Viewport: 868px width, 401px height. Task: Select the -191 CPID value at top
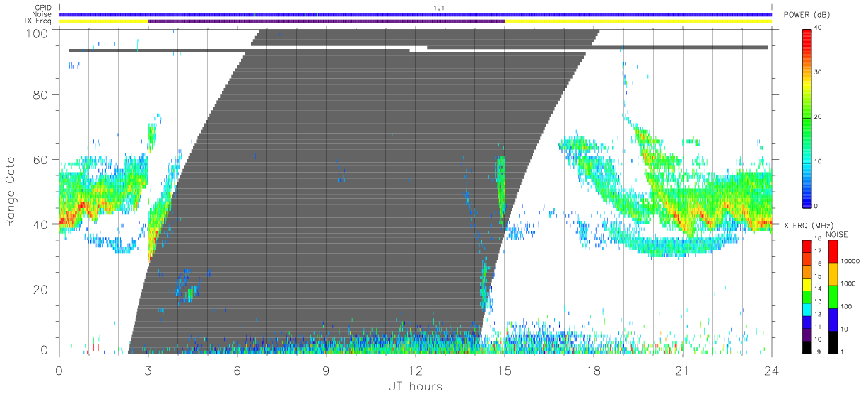436,8
